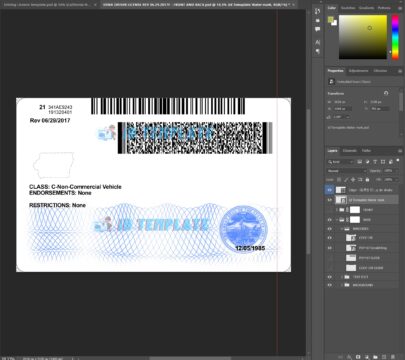This screenshot has width=405, height=360.
Task: Create new group folder icon in Layers
Action: point(375,357)
